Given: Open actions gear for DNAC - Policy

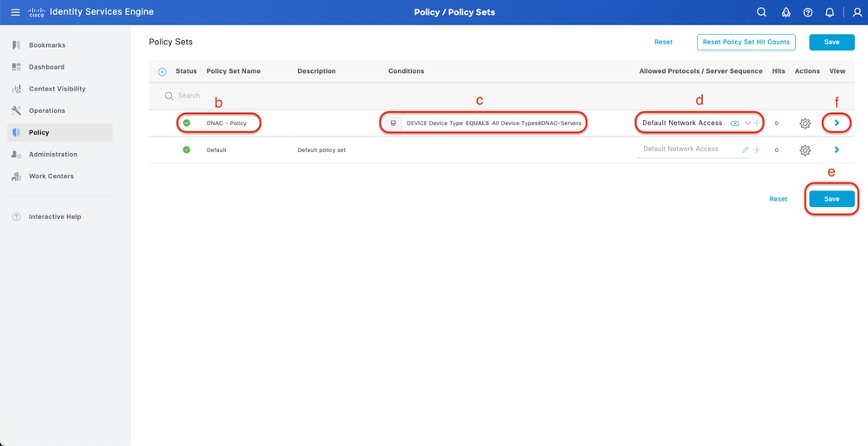Looking at the screenshot, I should click(805, 123).
